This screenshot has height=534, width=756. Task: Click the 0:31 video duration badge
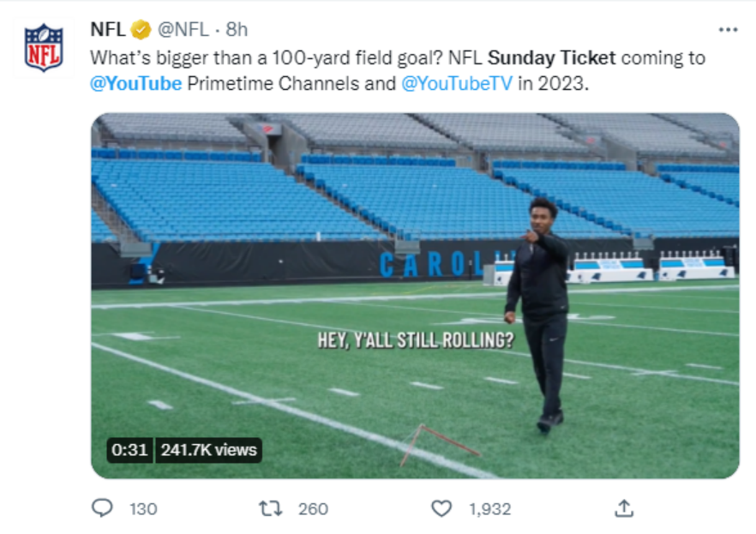click(129, 450)
